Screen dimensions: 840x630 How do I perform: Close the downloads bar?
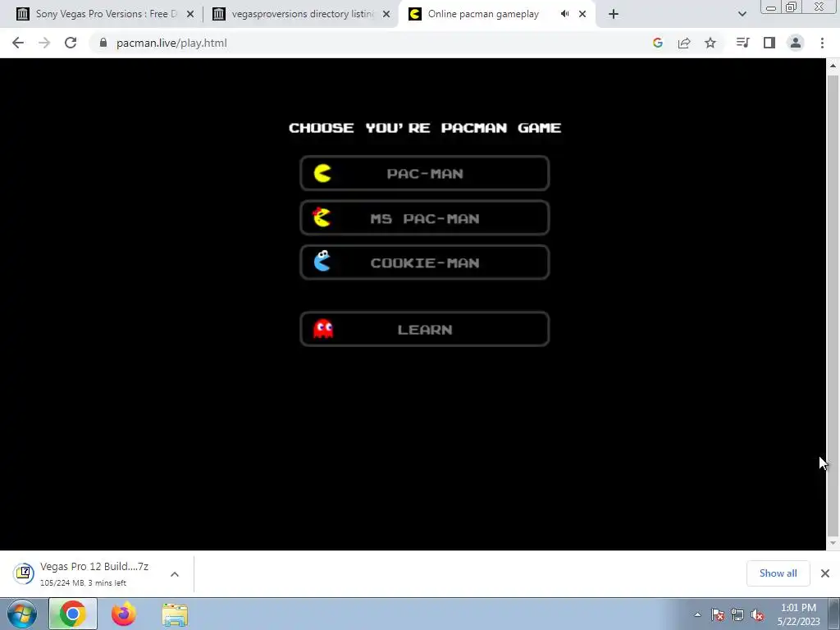tap(825, 573)
